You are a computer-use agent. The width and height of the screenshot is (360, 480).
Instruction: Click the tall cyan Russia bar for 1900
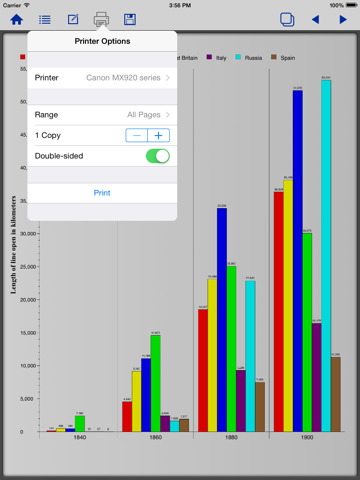(326, 256)
